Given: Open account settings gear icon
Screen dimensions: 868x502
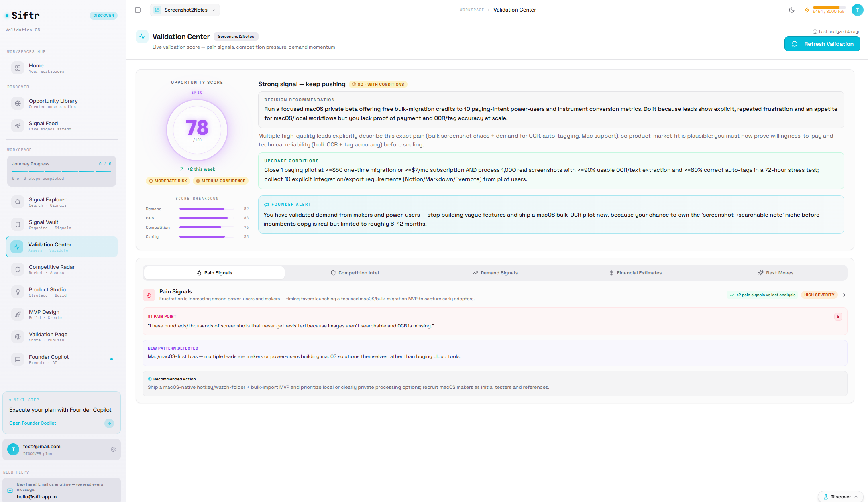Looking at the screenshot, I should coord(113,449).
